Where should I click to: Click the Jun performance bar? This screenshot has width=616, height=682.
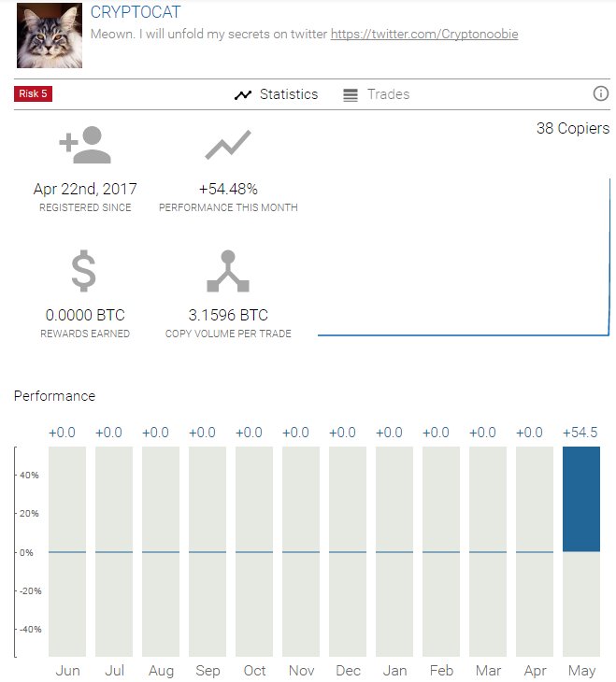pyautogui.click(x=67, y=551)
